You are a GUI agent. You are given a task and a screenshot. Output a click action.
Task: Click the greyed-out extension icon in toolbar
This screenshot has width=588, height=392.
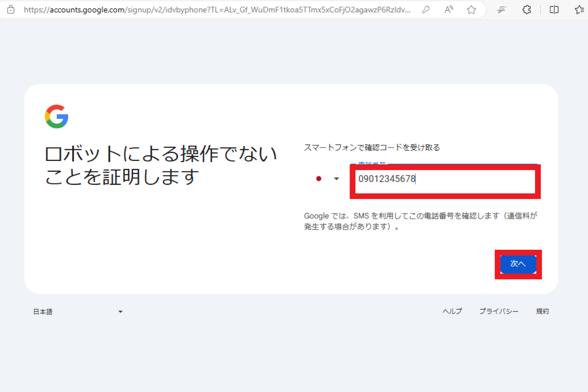click(502, 10)
